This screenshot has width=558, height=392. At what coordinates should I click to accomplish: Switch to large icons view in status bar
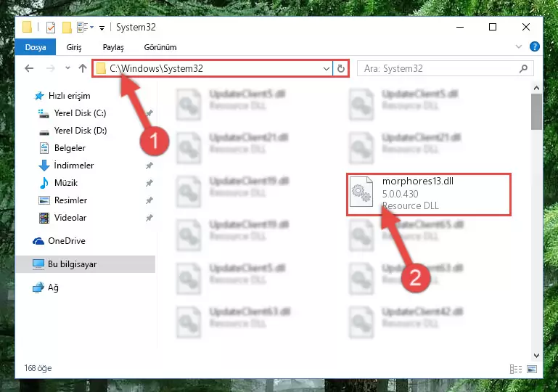click(x=532, y=369)
